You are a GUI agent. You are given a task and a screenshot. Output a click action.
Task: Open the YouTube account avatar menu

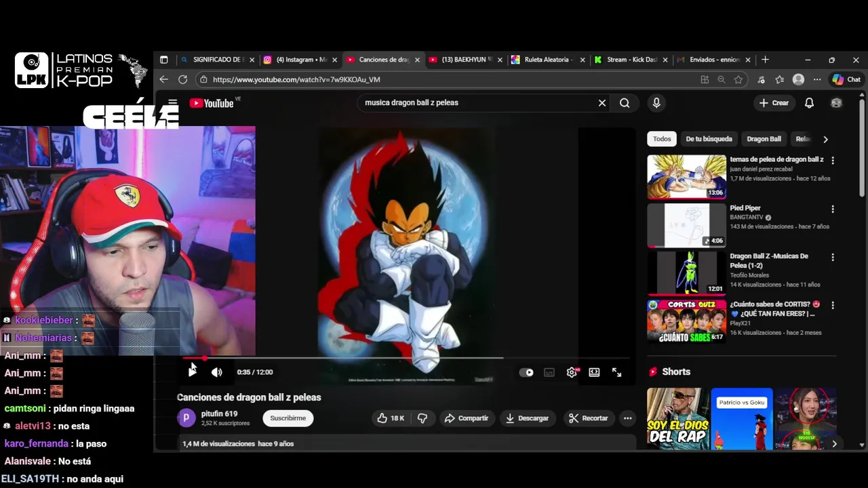(836, 103)
